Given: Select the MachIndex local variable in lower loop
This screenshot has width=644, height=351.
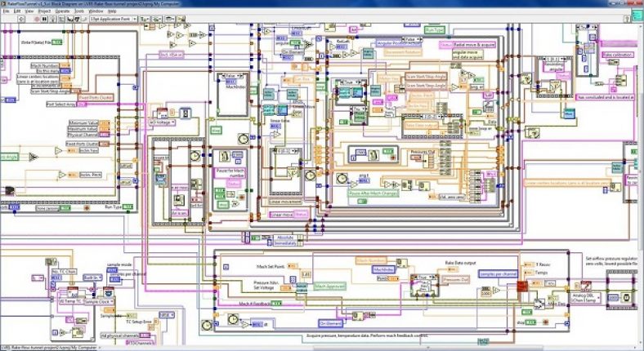Looking at the screenshot, I should pyautogui.click(x=383, y=269).
